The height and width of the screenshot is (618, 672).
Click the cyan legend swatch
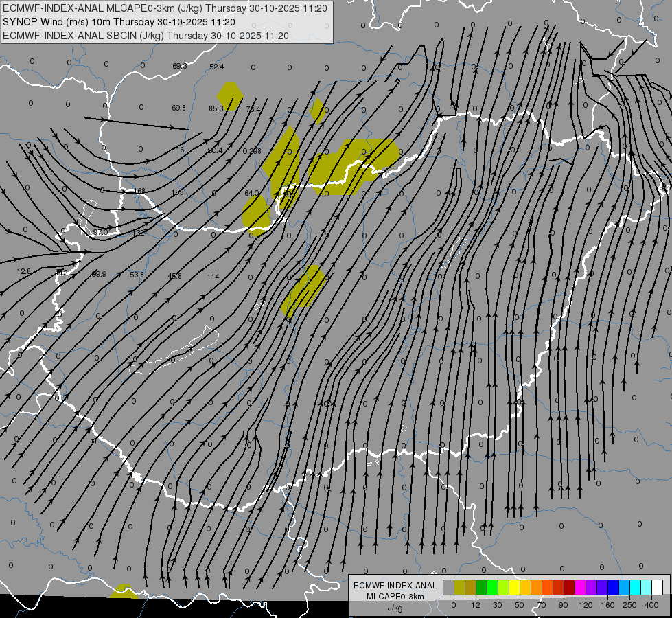click(x=636, y=588)
